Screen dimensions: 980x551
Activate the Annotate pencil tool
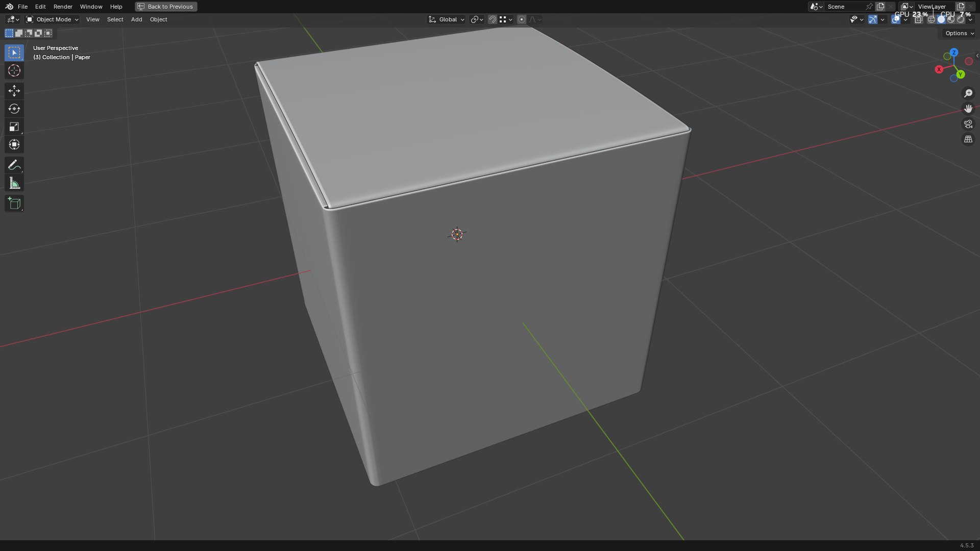(x=14, y=165)
